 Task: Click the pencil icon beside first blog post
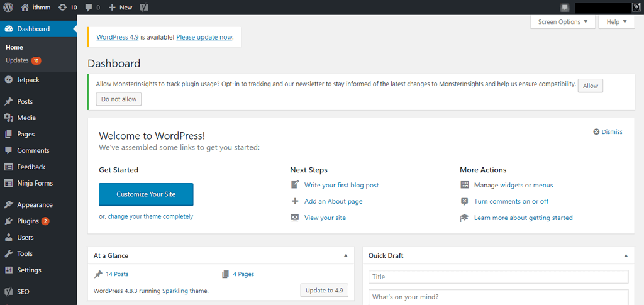(294, 185)
